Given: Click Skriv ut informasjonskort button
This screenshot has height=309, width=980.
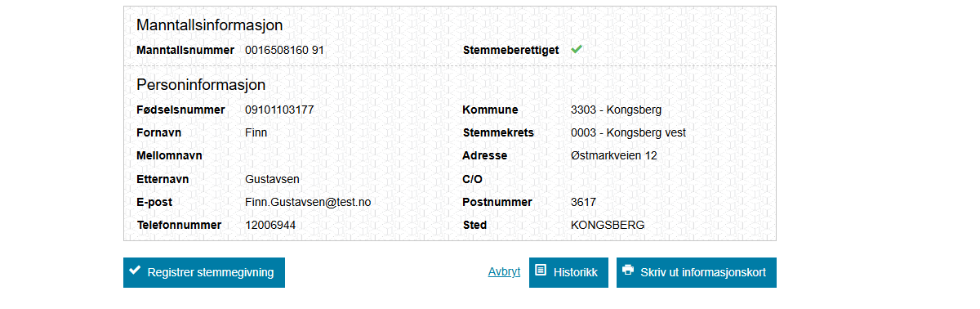Looking at the screenshot, I should (697, 273).
